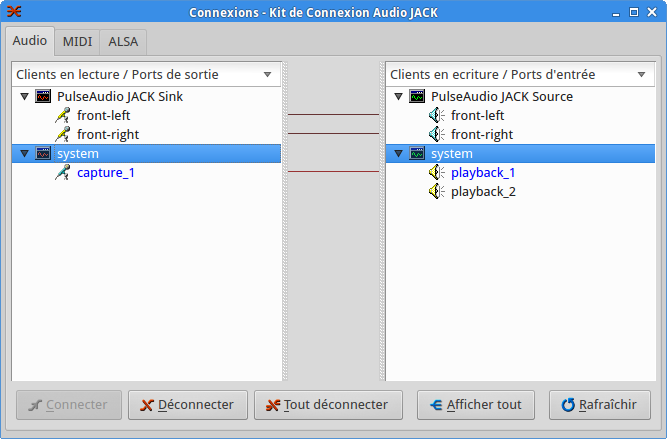The height and width of the screenshot is (439, 667).
Task: Click the capture_1 port icon
Action: coord(63,173)
